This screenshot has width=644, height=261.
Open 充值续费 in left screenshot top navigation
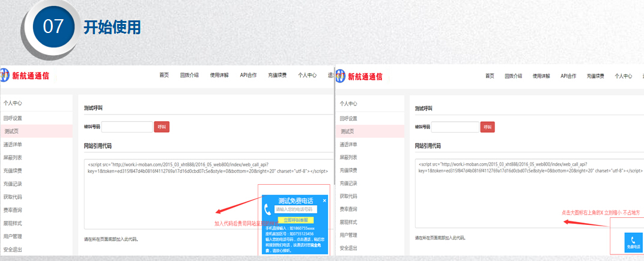pos(277,76)
